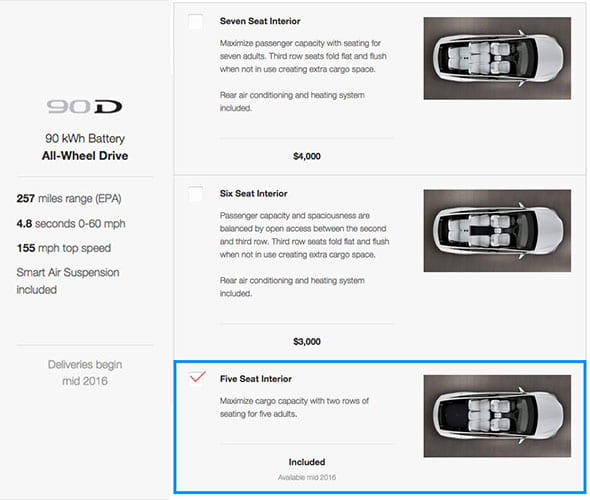This screenshot has width=590, height=500.
Task: Open the Five Seat Interior car image
Action: (497, 416)
